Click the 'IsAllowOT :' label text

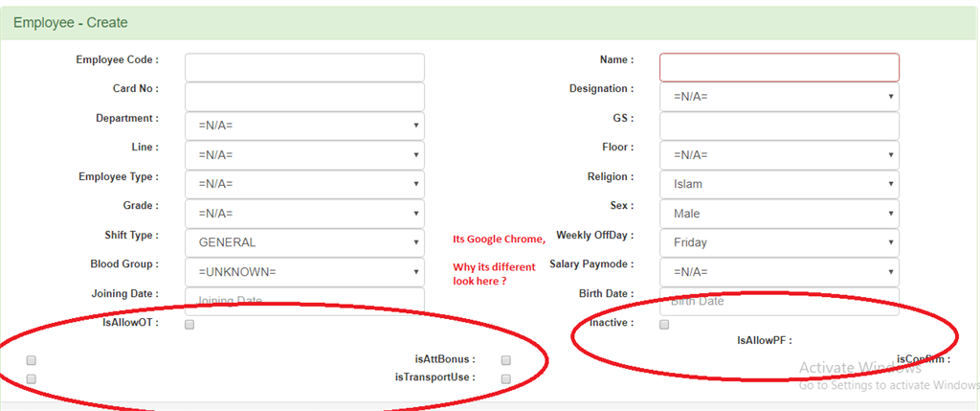click(131, 323)
